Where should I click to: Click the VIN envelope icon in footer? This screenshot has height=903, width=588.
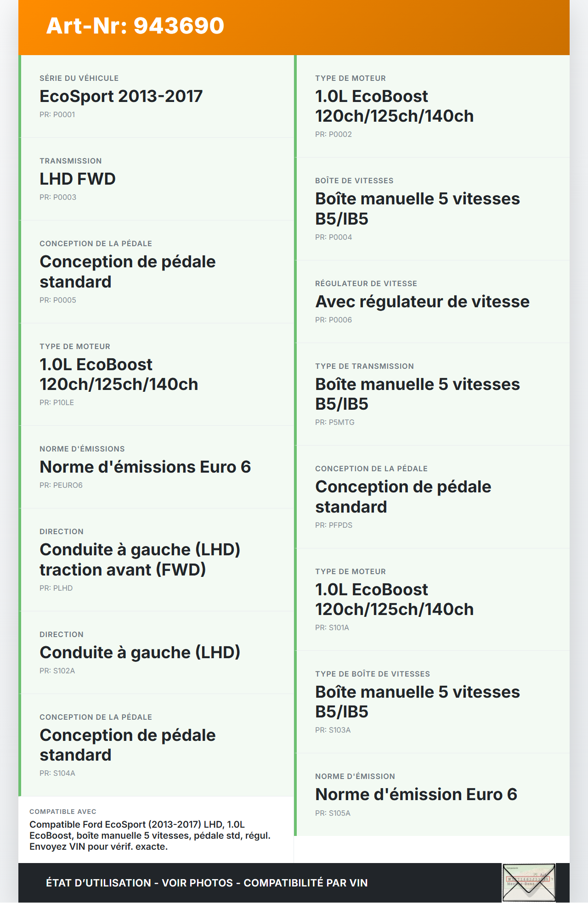[x=529, y=882]
